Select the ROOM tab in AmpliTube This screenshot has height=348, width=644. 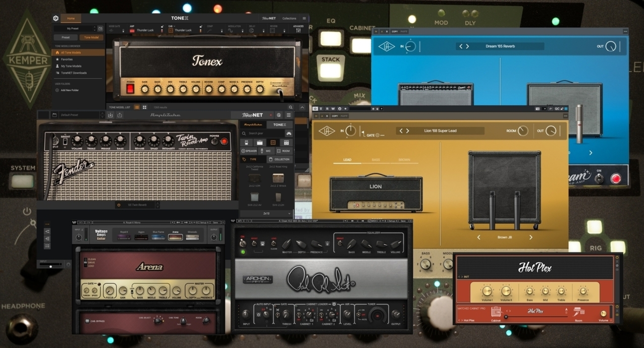pyautogui.click(x=284, y=151)
